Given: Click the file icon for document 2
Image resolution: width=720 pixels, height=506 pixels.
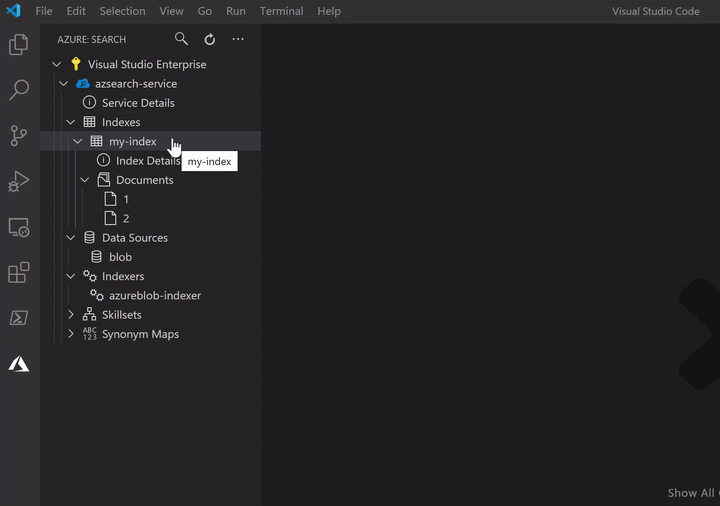Looking at the screenshot, I should (x=110, y=218).
